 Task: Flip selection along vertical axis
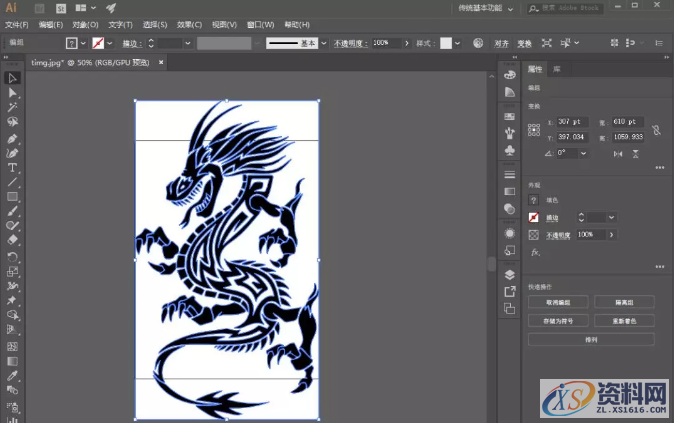(x=636, y=153)
